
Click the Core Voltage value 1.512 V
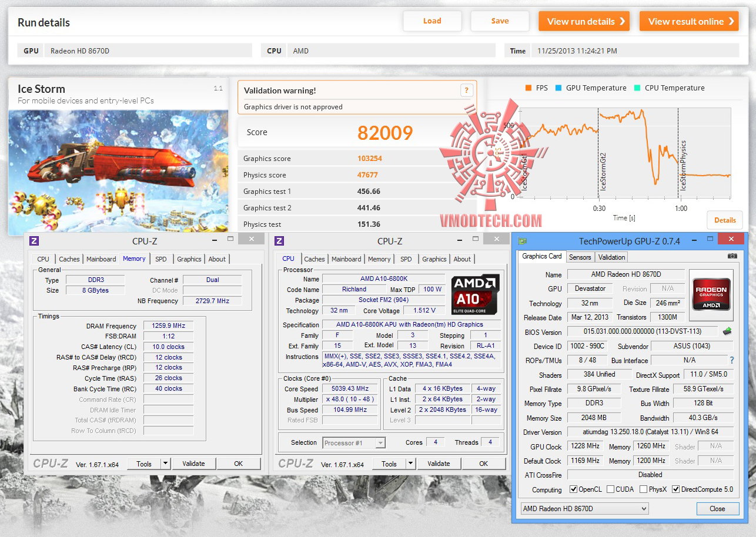(424, 311)
